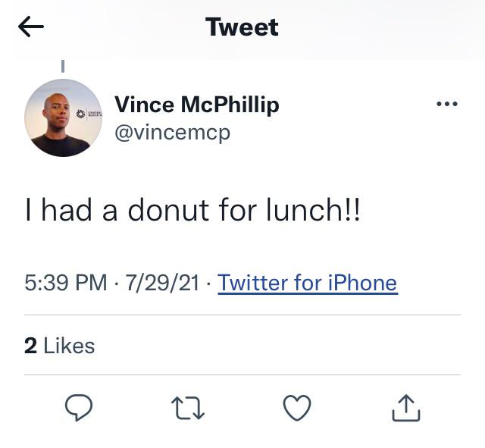
Task: Like the tweet with the heart icon
Action: (x=296, y=409)
